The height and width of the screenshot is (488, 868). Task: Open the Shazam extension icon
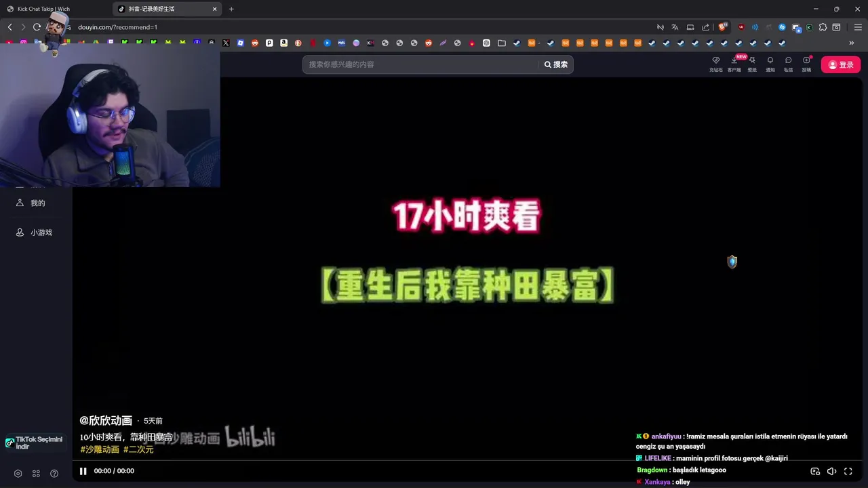click(782, 27)
